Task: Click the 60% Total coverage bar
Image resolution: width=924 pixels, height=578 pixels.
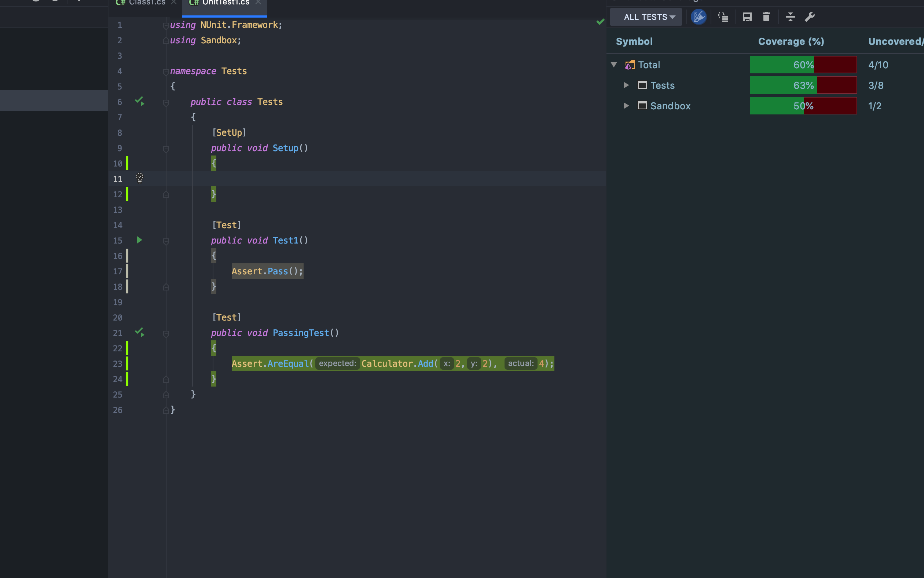Action: pos(803,65)
